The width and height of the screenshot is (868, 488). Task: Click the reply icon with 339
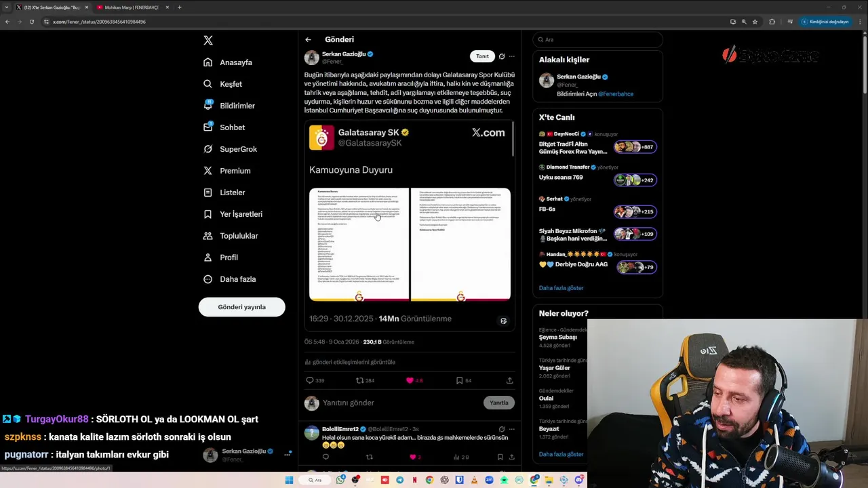[310, 380]
